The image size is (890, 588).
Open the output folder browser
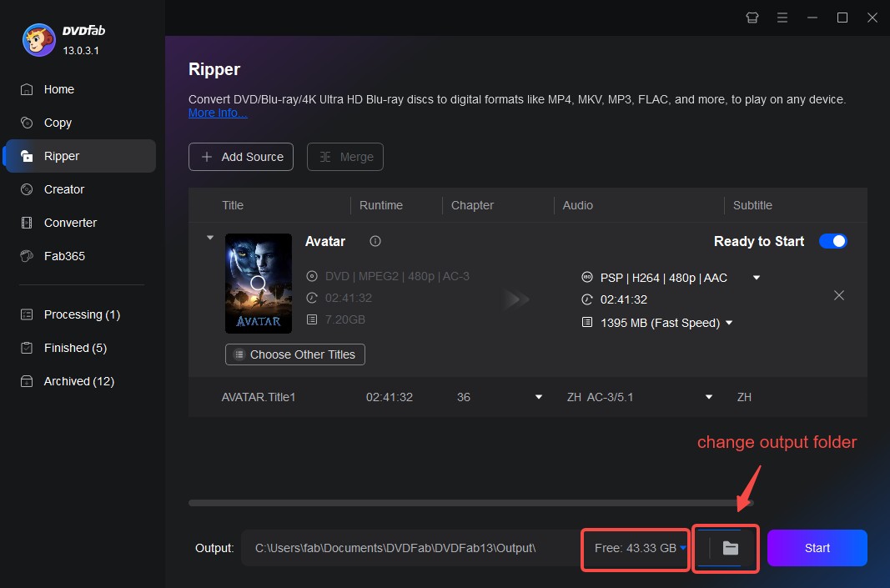(730, 549)
